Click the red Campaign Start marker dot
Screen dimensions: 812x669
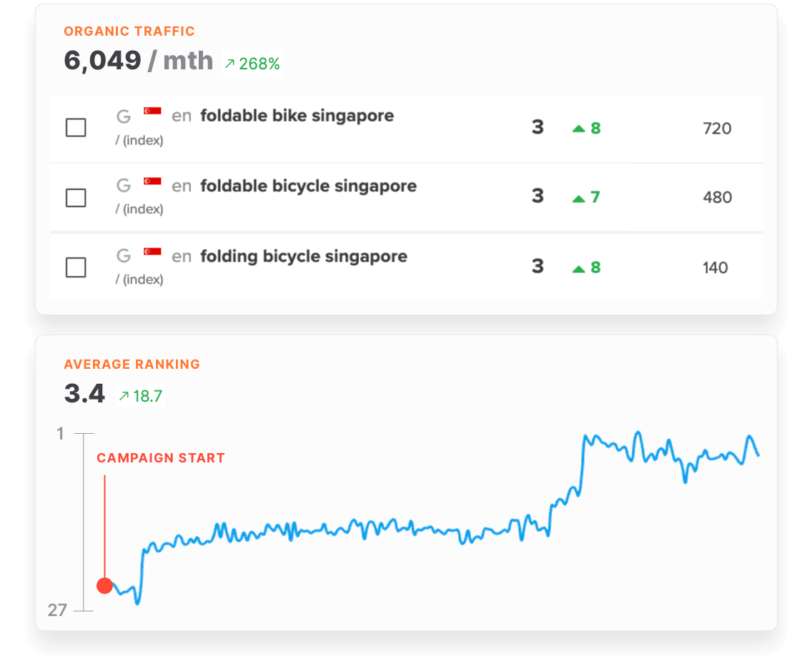point(105,585)
